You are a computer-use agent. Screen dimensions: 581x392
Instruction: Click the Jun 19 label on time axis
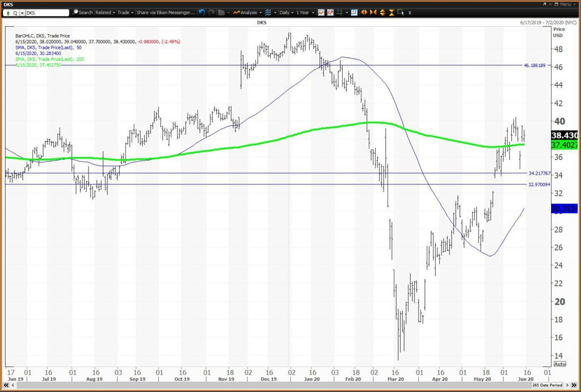click(15, 379)
